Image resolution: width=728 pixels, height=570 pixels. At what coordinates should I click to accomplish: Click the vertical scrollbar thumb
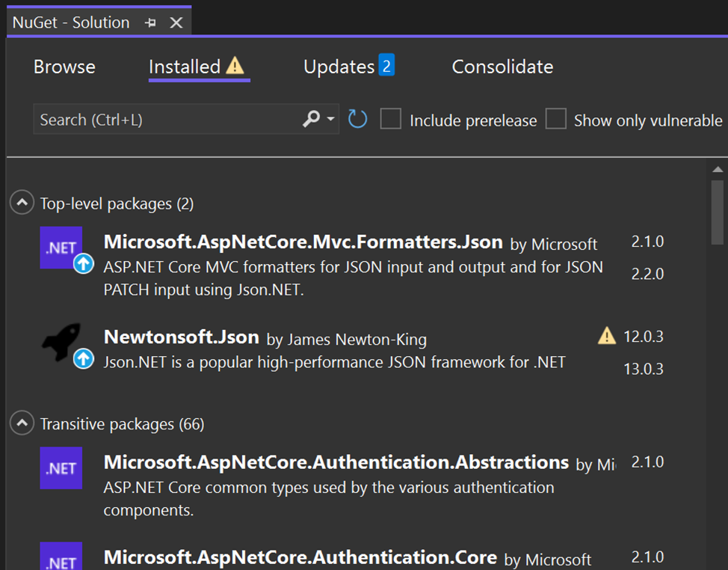[718, 212]
